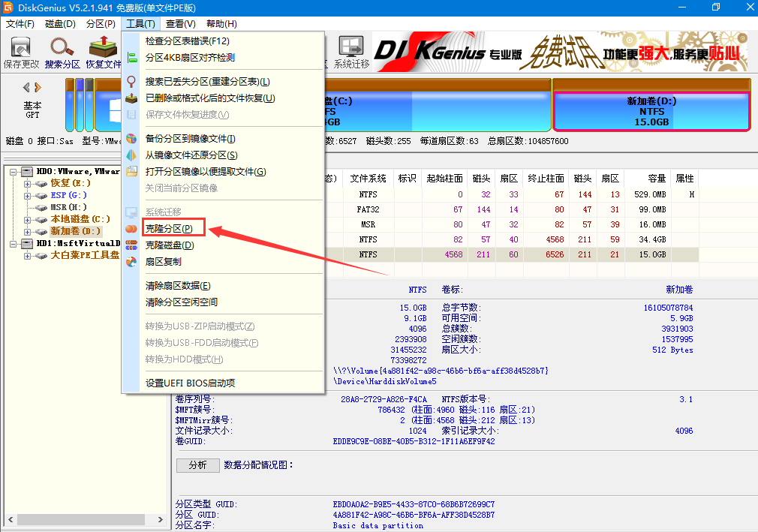Click the HD0 VMware disk drive icon
758x532 pixels.
pos(27,172)
